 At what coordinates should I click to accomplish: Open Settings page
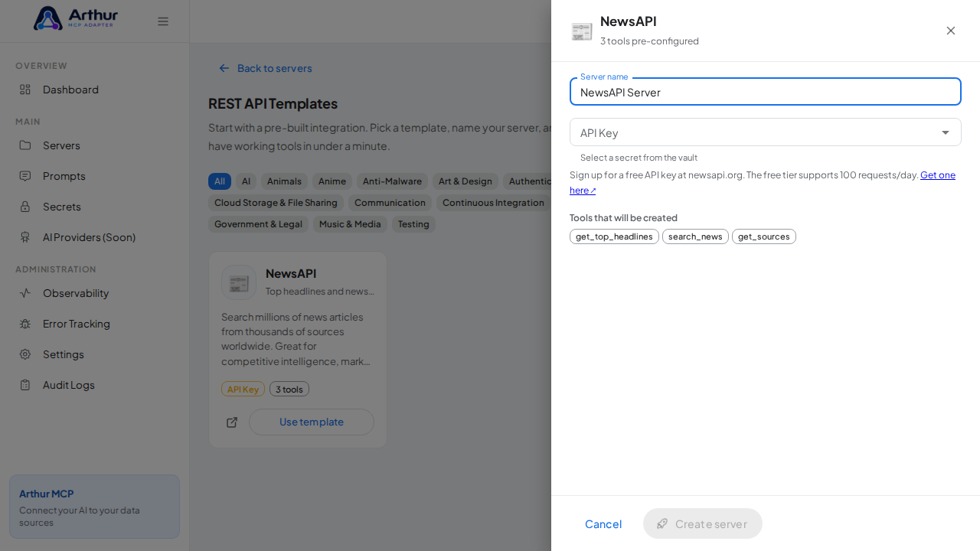click(x=95, y=354)
